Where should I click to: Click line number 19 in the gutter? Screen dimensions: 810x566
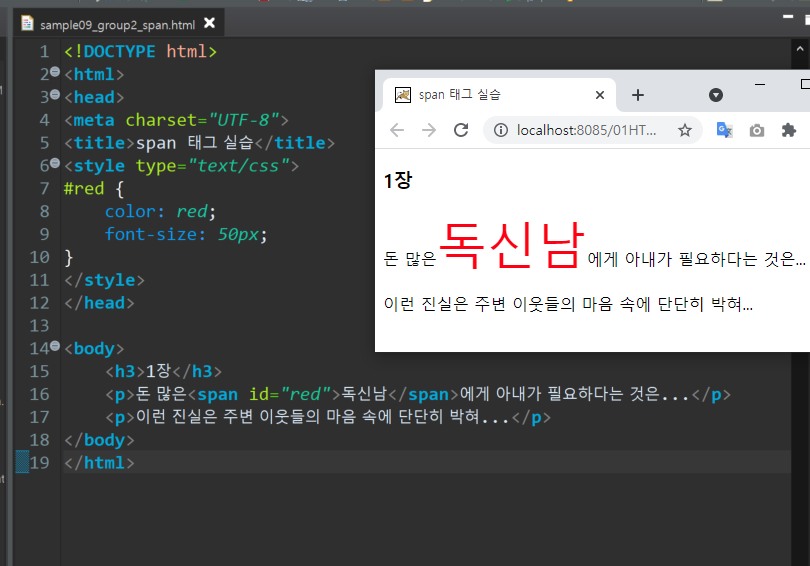pos(39,462)
